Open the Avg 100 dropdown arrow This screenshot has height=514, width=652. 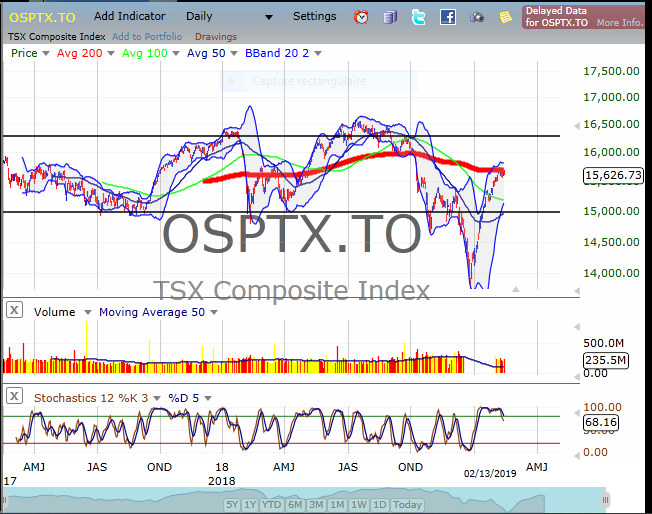tap(175, 54)
